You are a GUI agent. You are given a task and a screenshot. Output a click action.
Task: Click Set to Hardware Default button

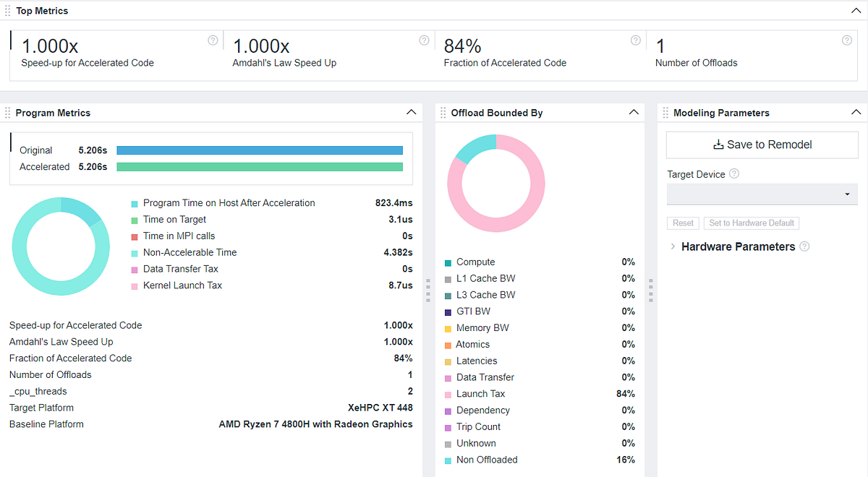752,223
